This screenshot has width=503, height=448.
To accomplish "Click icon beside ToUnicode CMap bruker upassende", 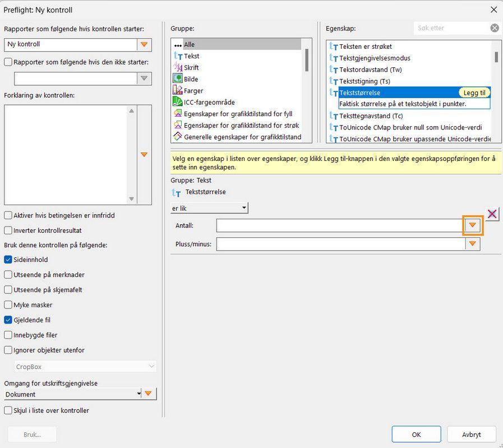I will coord(334,139).
